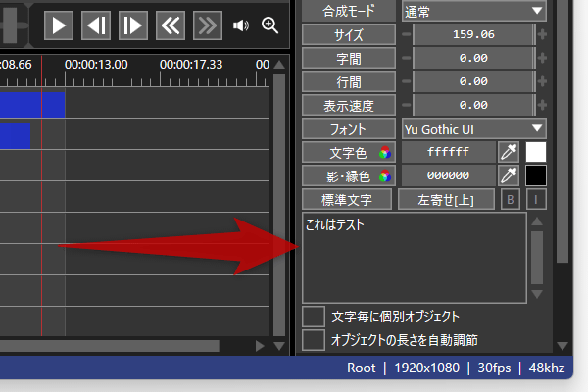This screenshot has width=588, height=392.
Task: Enable 文字毎に個別オブジェクト checkbox
Action: pos(314,317)
